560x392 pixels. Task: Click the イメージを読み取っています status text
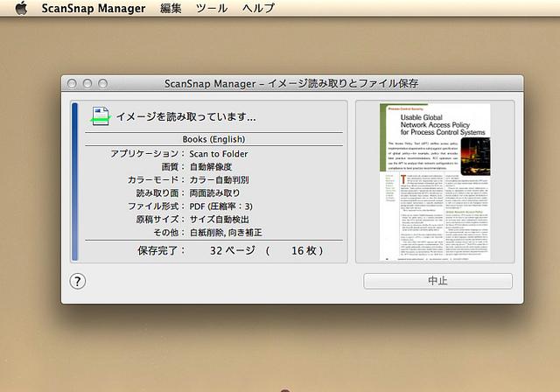tap(185, 115)
